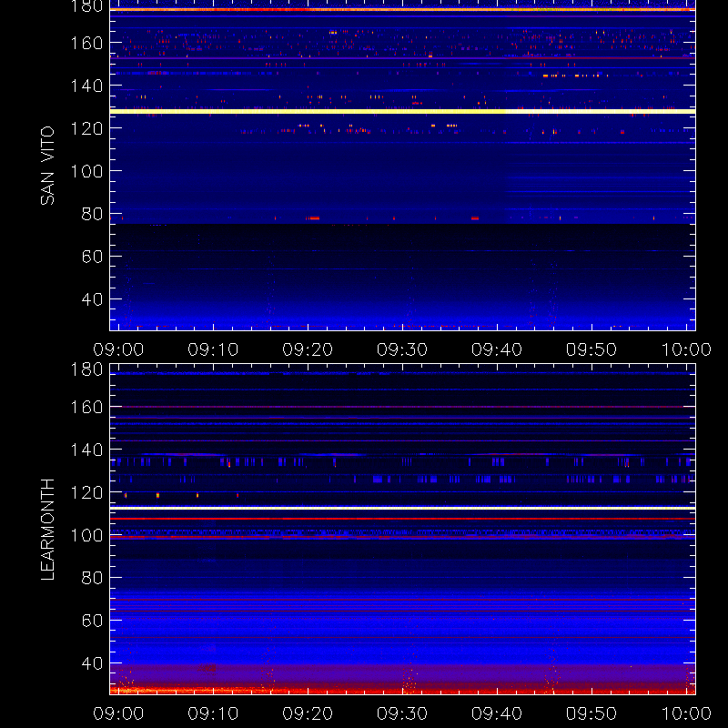Viewport: 728px width, 728px height.
Task: Select the 80 tick label in San Vito panel
Action: [92, 214]
